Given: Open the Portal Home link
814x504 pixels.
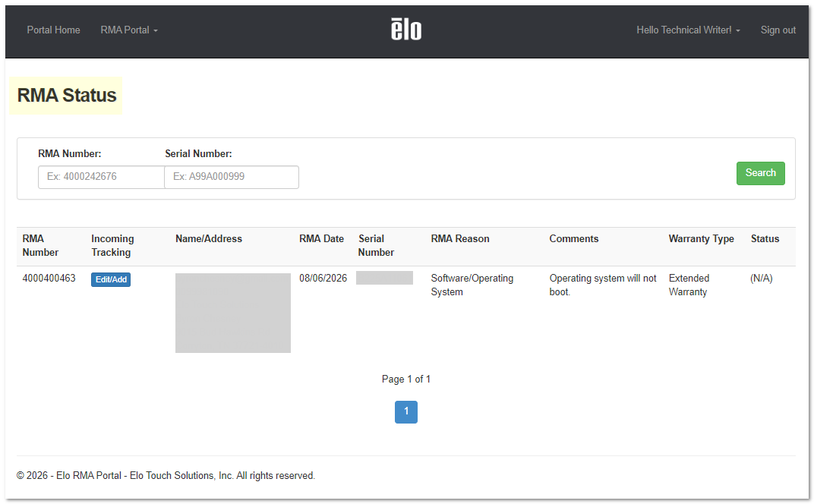Looking at the screenshot, I should 53,30.
